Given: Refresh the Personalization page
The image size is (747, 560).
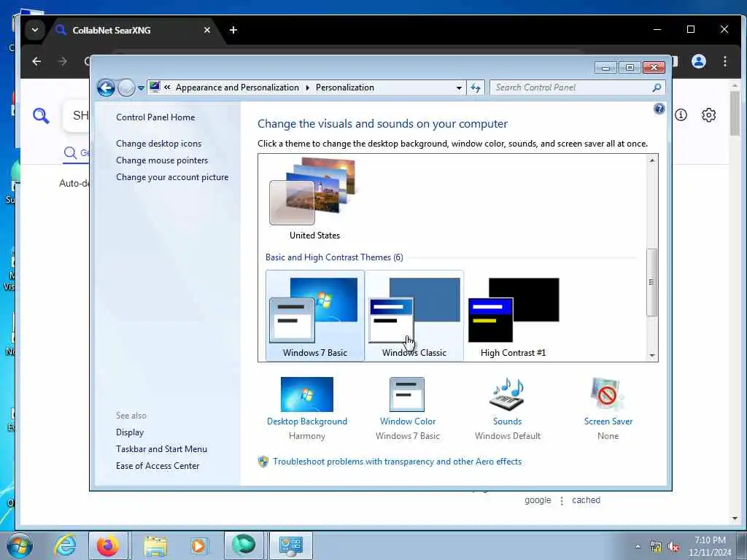Looking at the screenshot, I should point(476,87).
